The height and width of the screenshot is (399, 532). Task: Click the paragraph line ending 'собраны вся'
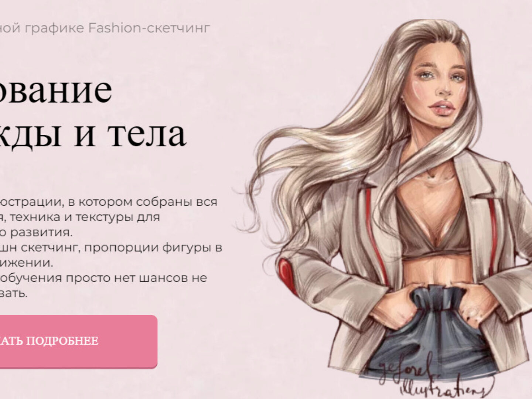pos(109,202)
